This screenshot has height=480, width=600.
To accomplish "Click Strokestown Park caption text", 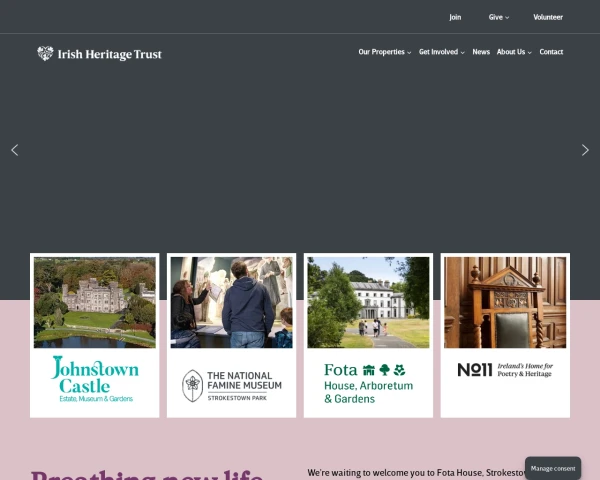I will [x=237, y=398].
